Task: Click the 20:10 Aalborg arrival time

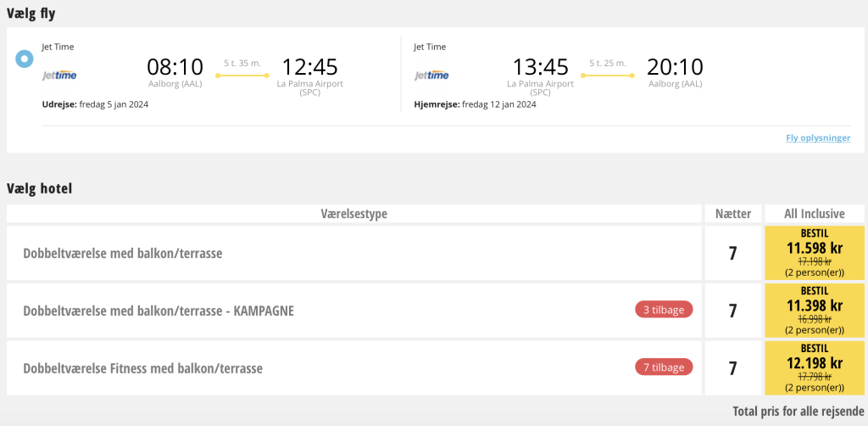Action: pyautogui.click(x=675, y=67)
